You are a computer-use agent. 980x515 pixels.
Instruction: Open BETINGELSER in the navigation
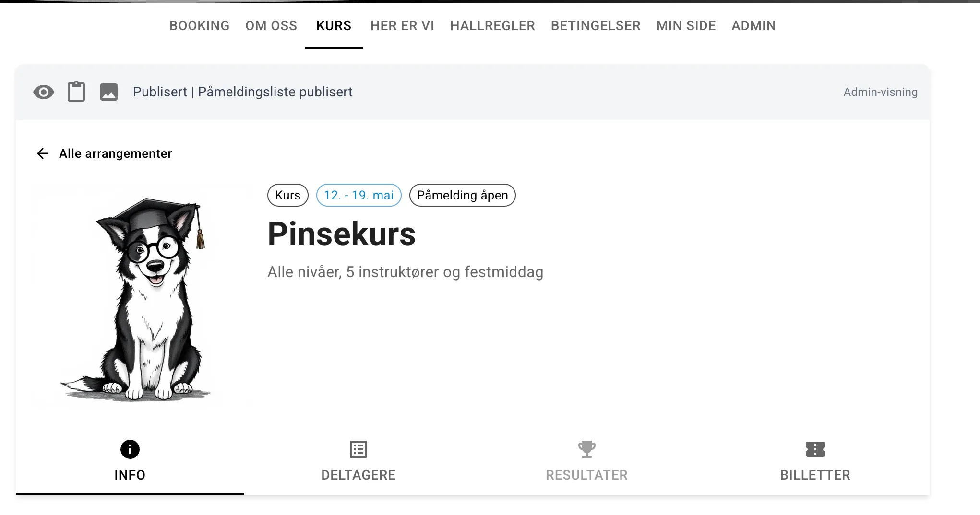596,26
